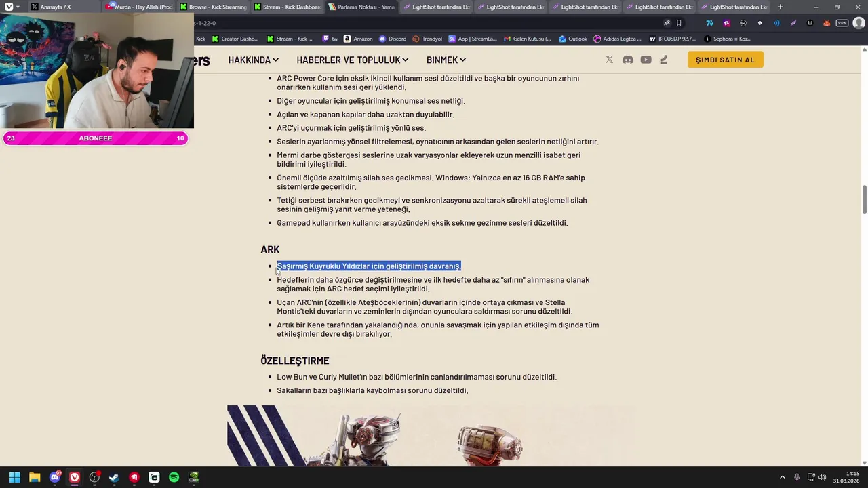
Task: Open the X (Twitter) link in site header
Action: tap(609, 60)
